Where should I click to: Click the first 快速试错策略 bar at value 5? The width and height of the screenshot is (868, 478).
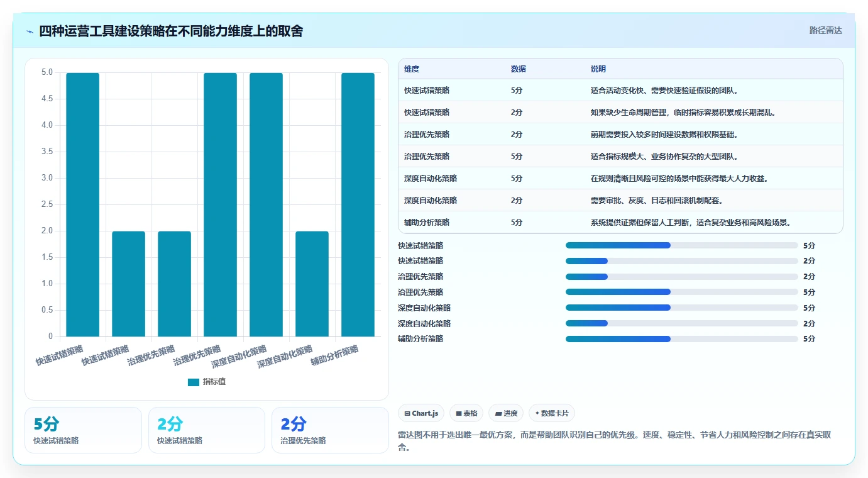(83, 204)
